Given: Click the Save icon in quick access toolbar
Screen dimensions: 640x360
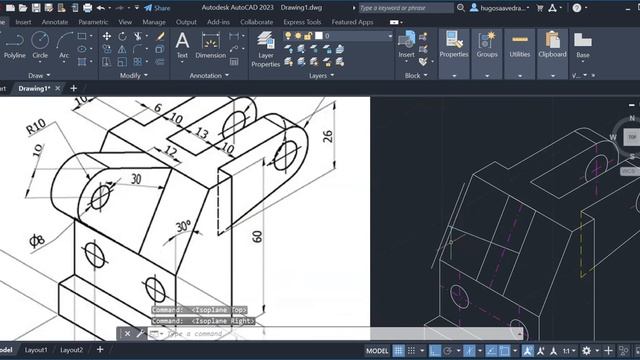Looking at the screenshot, I should [36, 8].
